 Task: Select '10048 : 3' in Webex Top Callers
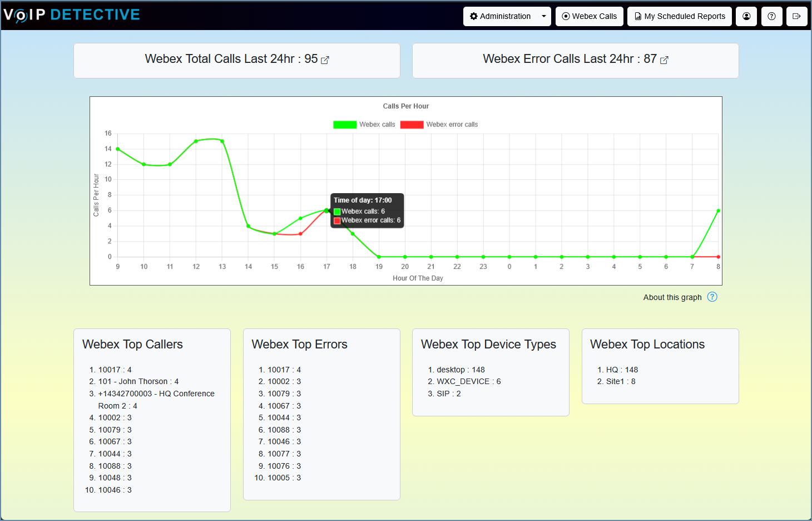[115, 478]
